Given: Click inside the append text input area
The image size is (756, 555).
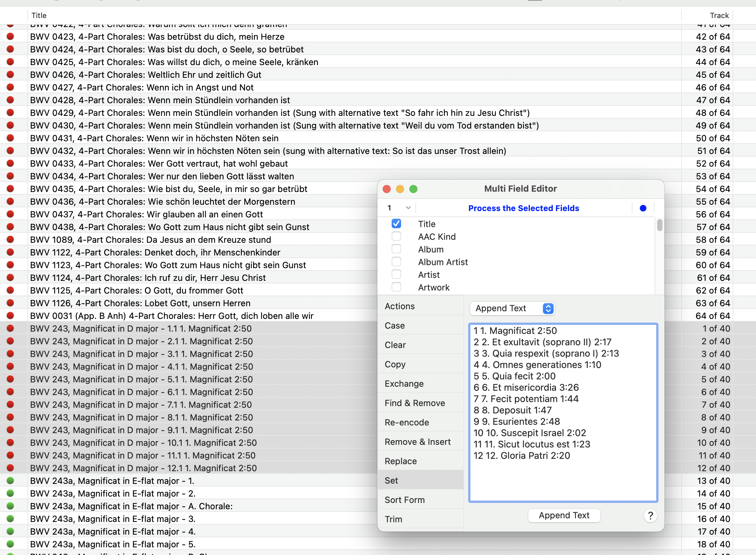Looking at the screenshot, I should [x=563, y=477].
